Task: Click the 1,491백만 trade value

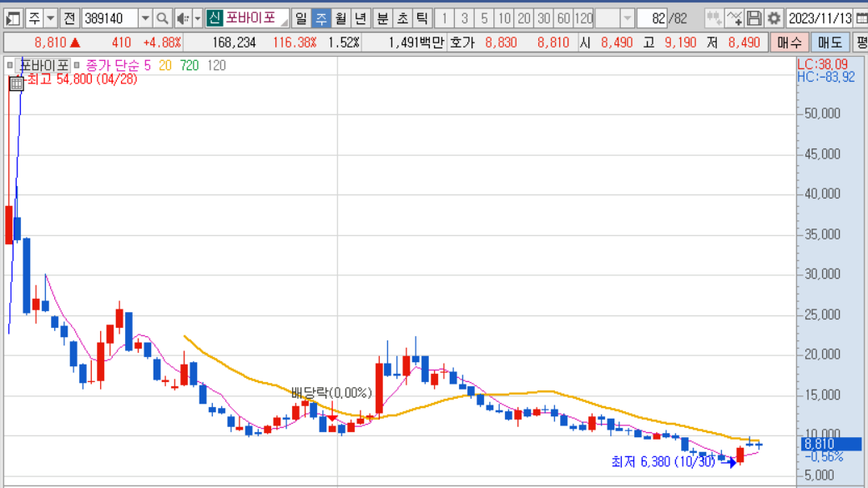Action: [416, 43]
